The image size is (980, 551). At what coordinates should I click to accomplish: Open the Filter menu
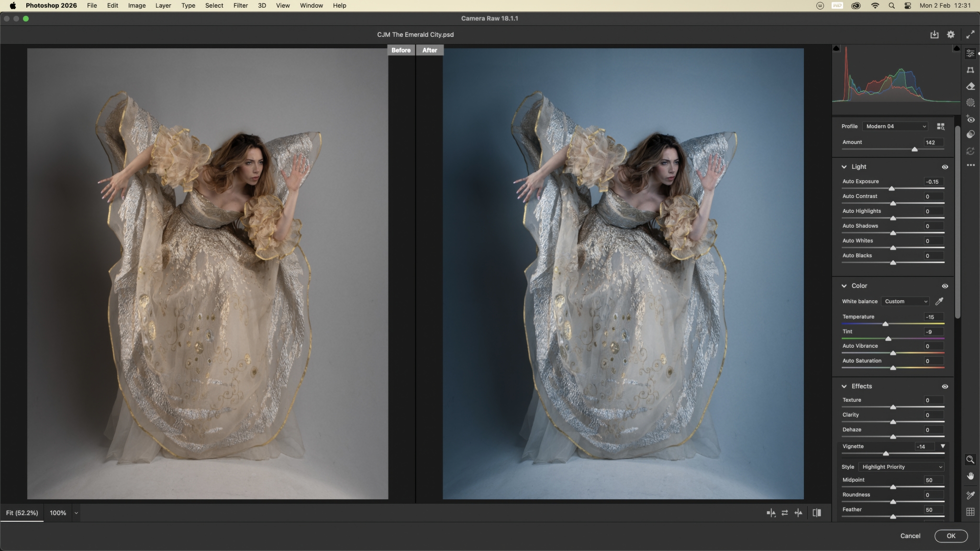pyautogui.click(x=240, y=6)
